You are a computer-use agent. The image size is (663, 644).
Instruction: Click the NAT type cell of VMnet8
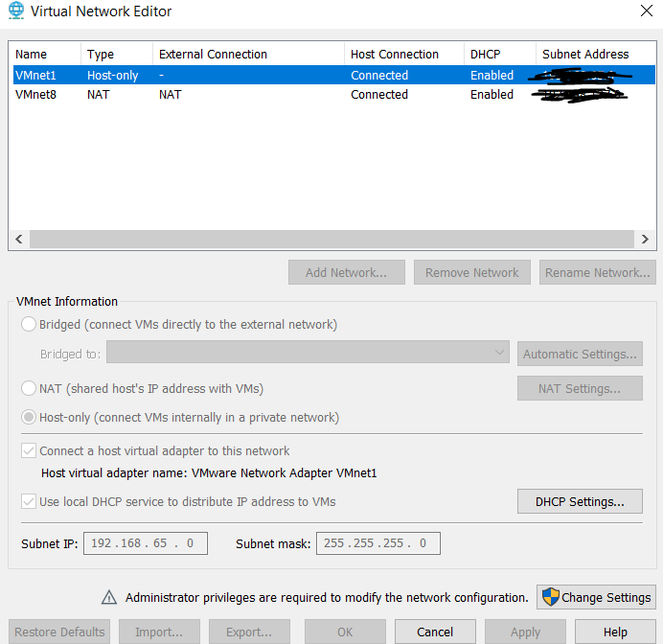(98, 94)
